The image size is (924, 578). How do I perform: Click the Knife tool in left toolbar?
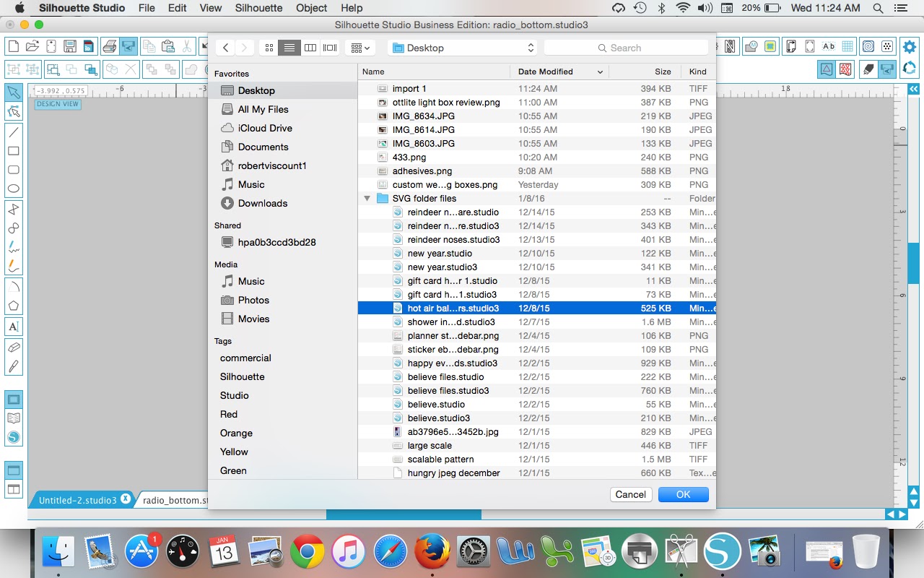click(13, 366)
